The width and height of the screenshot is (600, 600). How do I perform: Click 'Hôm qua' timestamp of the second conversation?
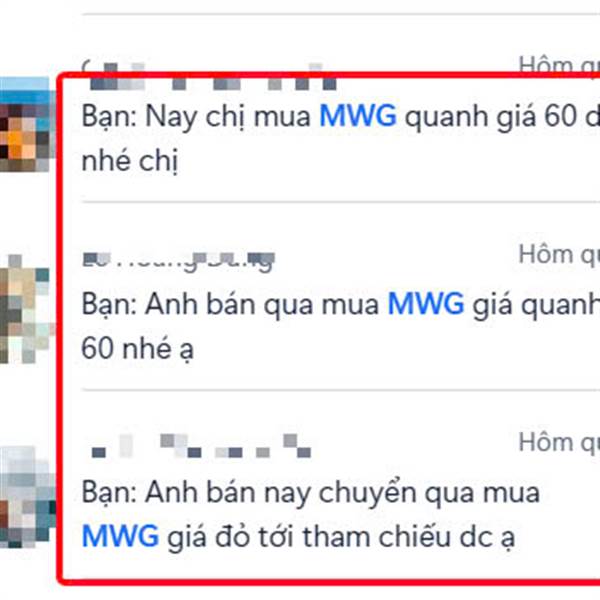pyautogui.click(x=559, y=254)
